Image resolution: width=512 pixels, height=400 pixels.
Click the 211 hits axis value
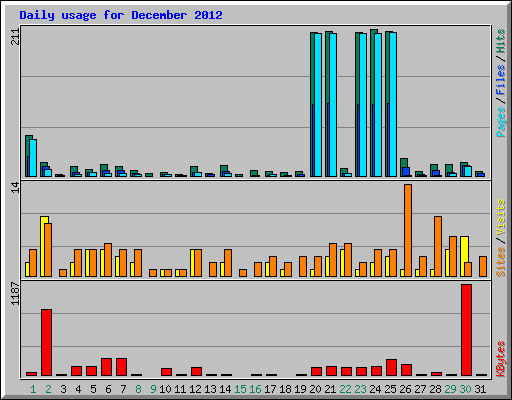(x=15, y=37)
